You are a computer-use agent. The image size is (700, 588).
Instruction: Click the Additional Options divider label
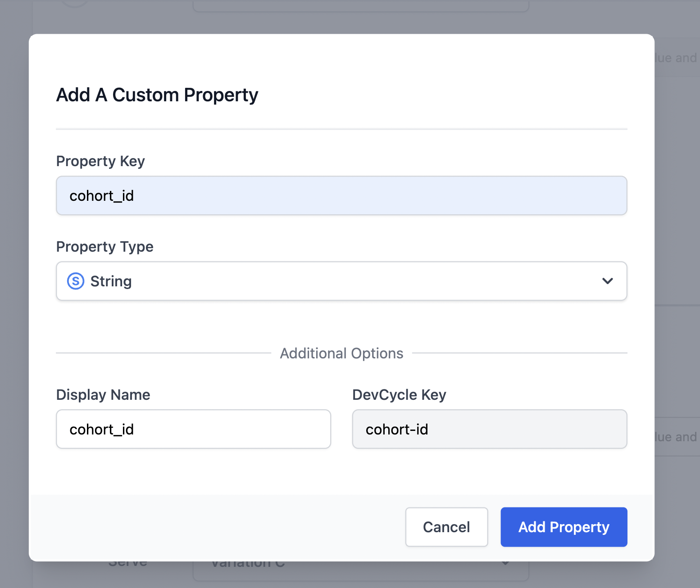(x=341, y=353)
